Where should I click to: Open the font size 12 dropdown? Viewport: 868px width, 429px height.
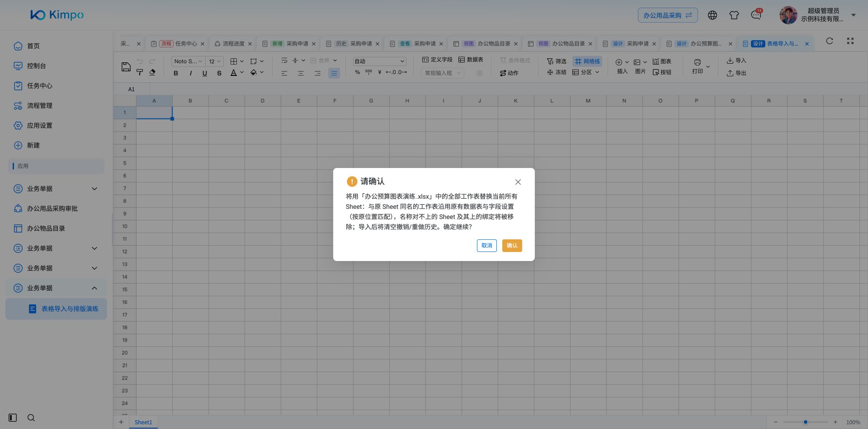pyautogui.click(x=215, y=61)
